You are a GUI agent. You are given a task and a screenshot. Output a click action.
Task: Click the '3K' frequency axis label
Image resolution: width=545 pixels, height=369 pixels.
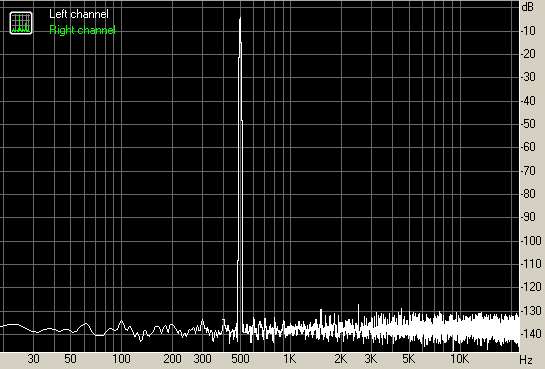pos(371,359)
